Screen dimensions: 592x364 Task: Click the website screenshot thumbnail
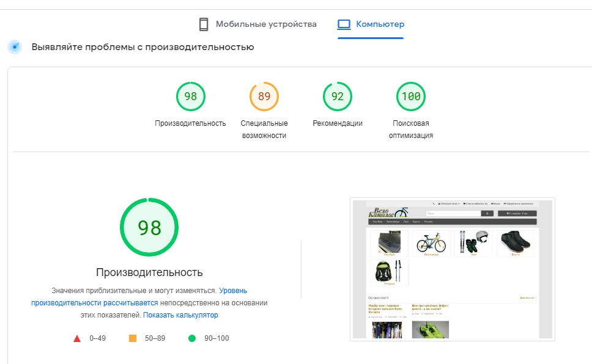click(x=453, y=269)
